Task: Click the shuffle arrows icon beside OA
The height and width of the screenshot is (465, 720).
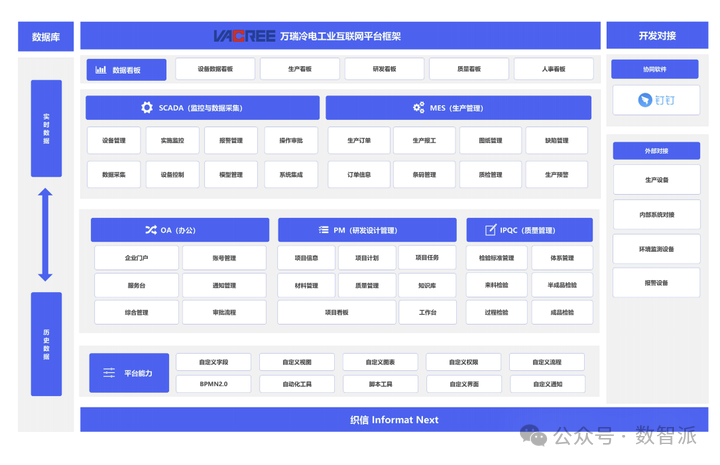Action: click(151, 230)
